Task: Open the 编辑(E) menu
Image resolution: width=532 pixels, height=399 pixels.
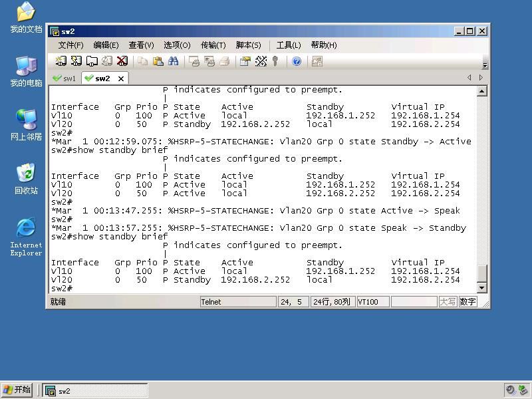Action: [x=106, y=45]
